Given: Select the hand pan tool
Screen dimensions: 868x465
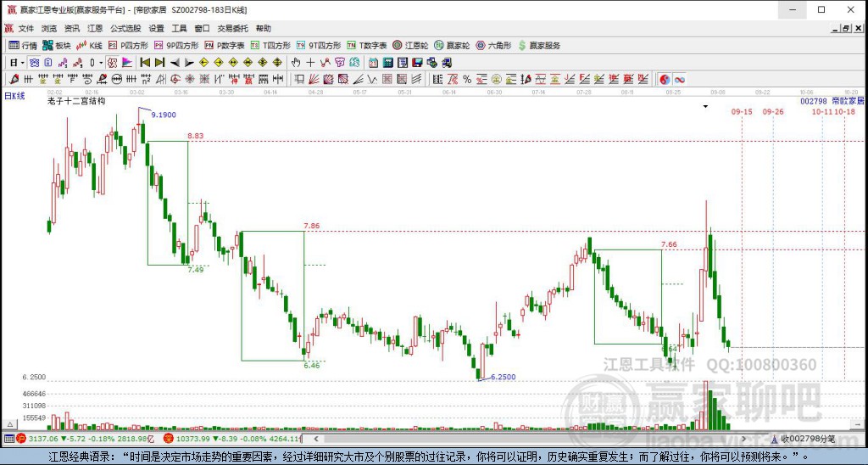Looking at the screenshot, I should click(x=296, y=63).
